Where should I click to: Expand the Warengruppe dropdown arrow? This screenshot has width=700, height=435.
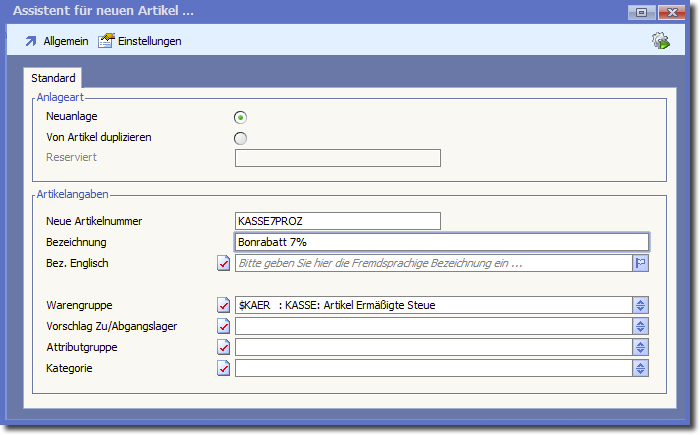point(641,305)
